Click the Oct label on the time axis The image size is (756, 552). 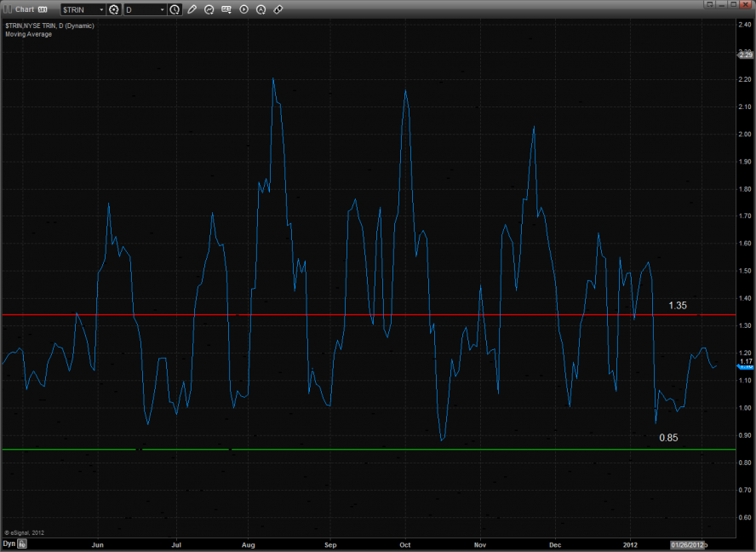pyautogui.click(x=405, y=545)
